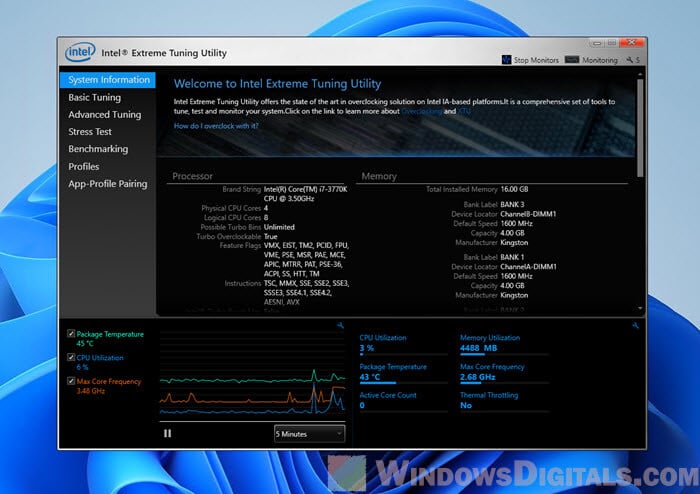Click the Stop Monitors icon
The image size is (700, 494).
[506, 59]
